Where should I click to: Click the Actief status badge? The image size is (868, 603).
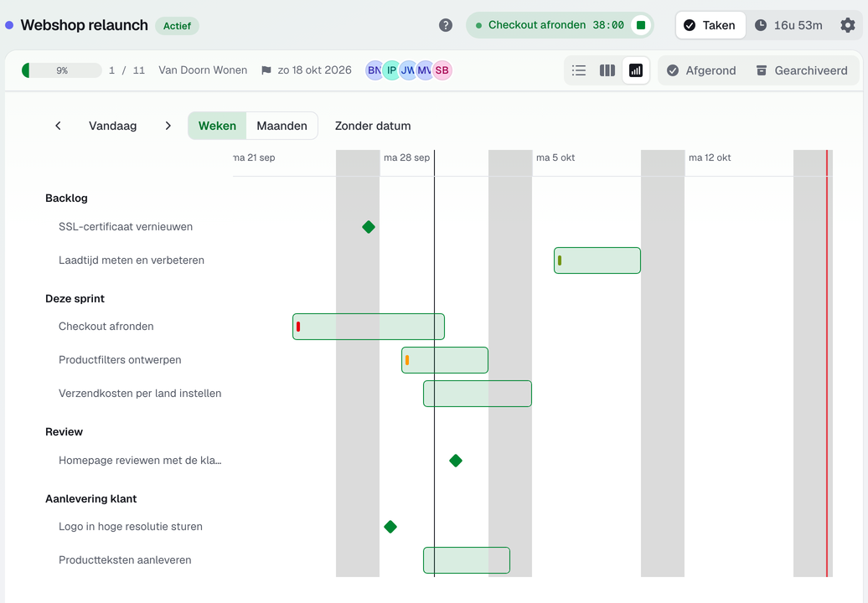pos(177,25)
